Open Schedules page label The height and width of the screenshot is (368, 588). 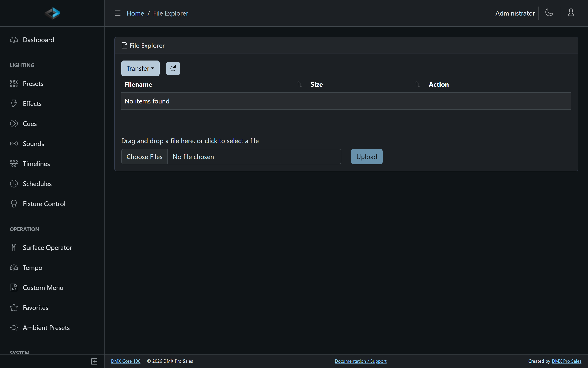[37, 184]
